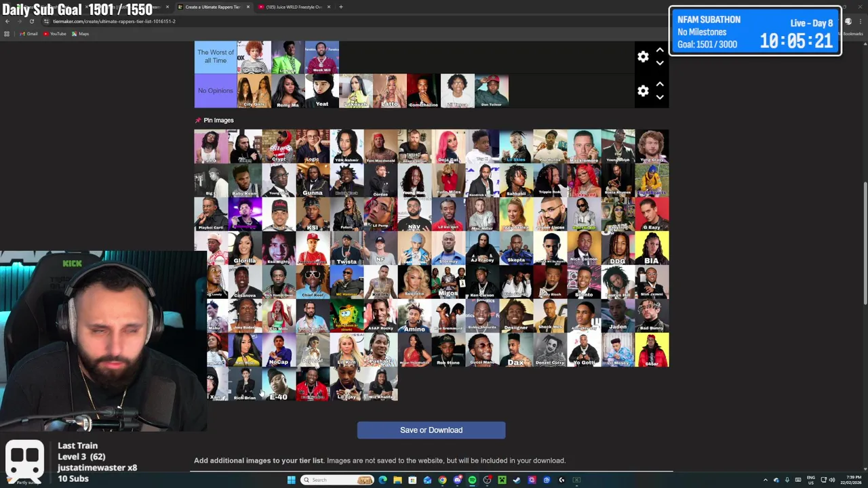Pick the Gunna rapper image
Image resolution: width=868 pixels, height=488 pixels.
[313, 180]
